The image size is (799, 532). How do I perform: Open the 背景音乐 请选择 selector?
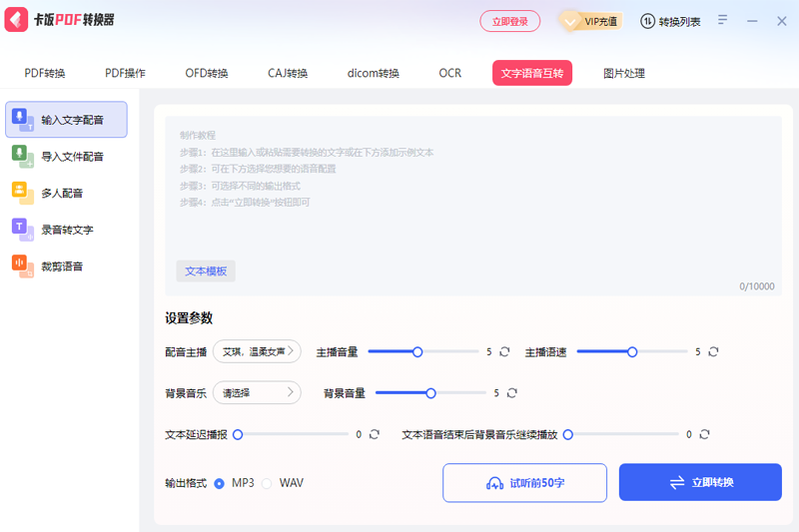(x=257, y=392)
